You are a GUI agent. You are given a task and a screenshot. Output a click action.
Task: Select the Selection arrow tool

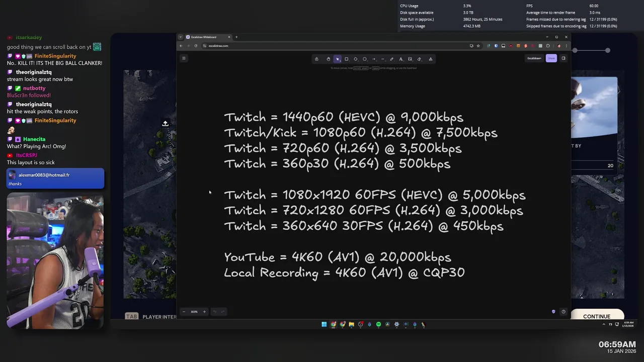point(338,59)
